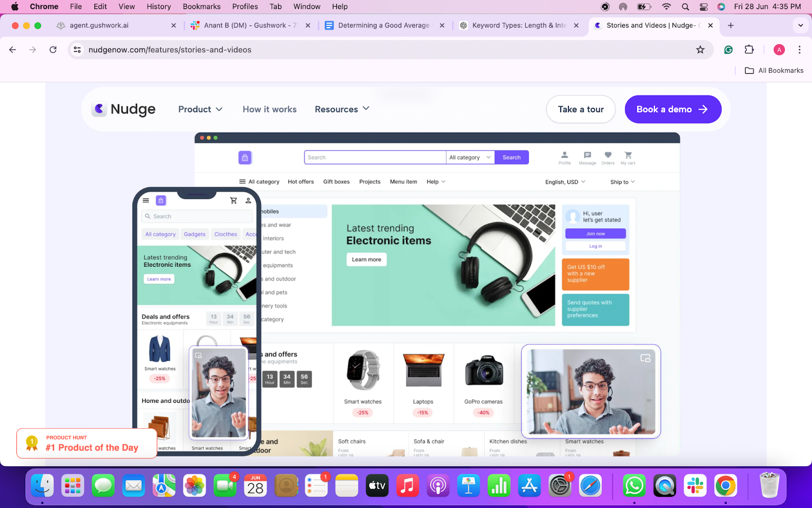Open a new browser tab
The height and width of the screenshot is (508, 812).
[x=731, y=25]
